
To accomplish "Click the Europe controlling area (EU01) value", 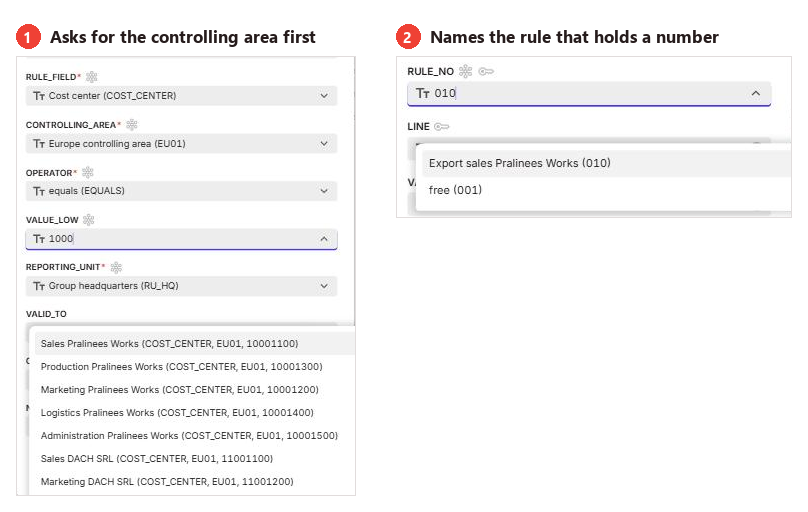I will click(x=117, y=144).
